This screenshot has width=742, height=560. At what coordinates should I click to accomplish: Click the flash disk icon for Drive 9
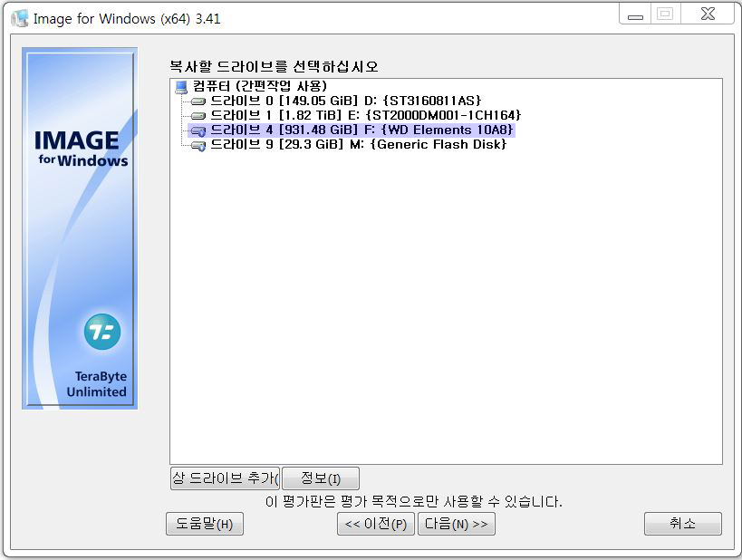pyautogui.click(x=198, y=146)
